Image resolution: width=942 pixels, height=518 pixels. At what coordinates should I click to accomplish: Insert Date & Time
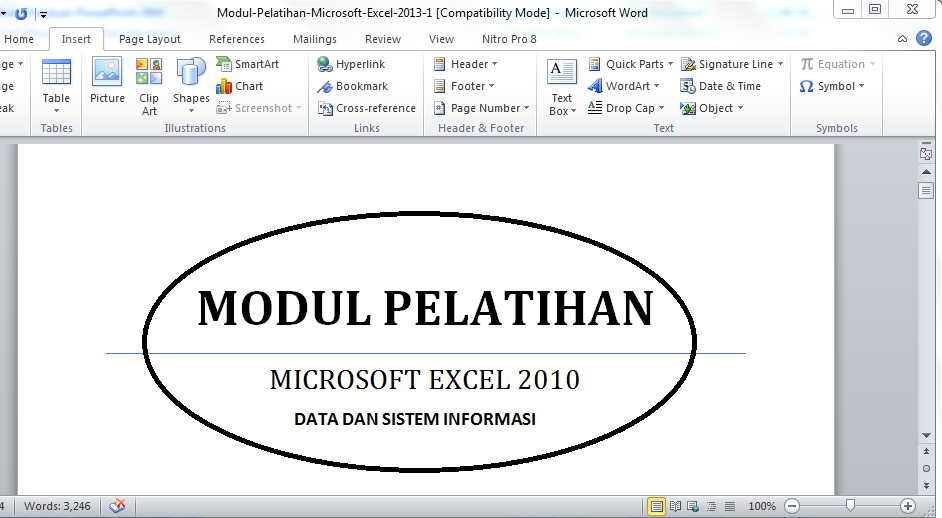tap(720, 86)
